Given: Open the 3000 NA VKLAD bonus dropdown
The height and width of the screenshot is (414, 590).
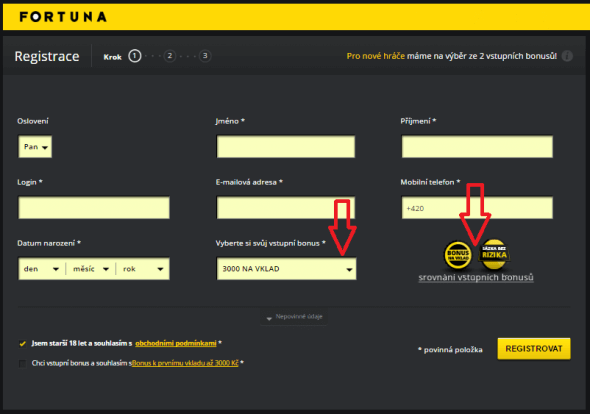Looking at the screenshot, I should pos(286,269).
